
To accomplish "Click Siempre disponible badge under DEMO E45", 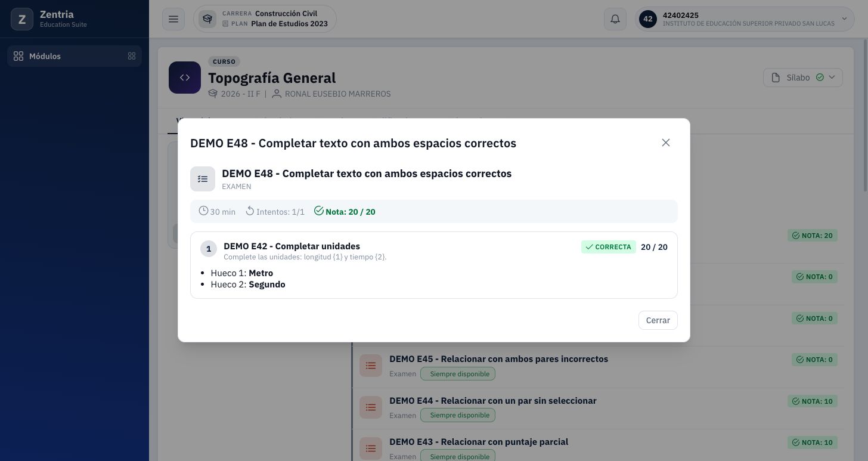I will click(x=458, y=374).
